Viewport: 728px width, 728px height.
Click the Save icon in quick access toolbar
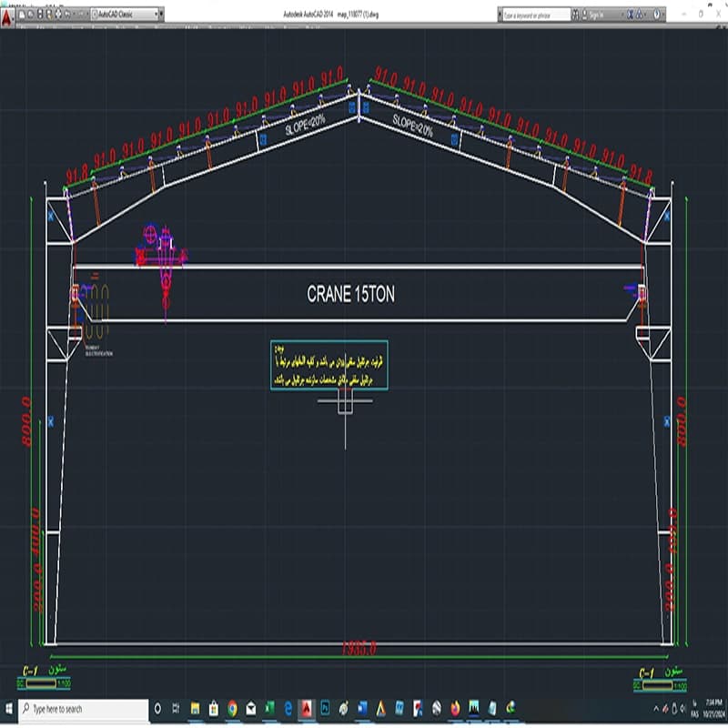[40, 15]
